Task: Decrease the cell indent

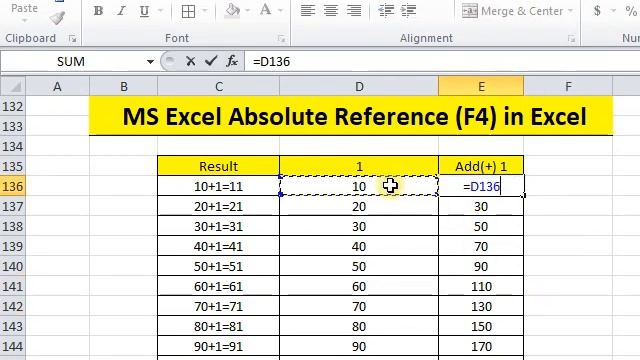Action: tap(386, 11)
